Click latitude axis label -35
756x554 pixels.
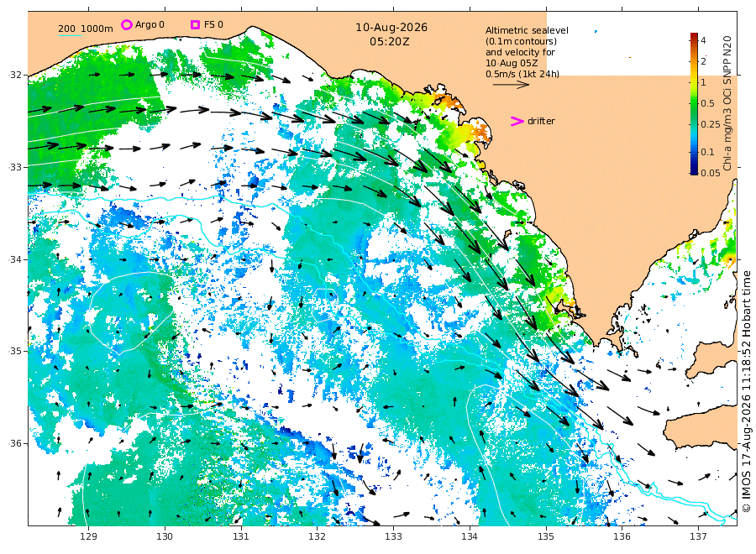click(x=15, y=351)
